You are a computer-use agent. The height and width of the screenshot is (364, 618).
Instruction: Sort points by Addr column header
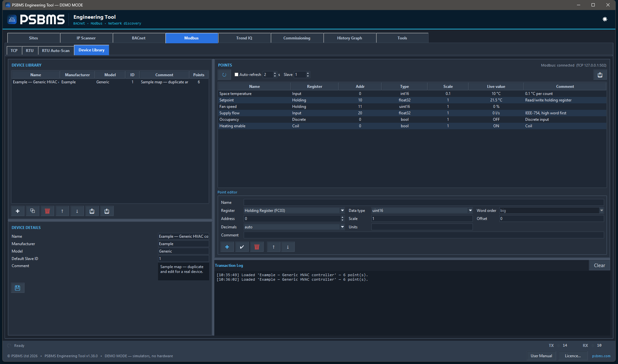(360, 87)
